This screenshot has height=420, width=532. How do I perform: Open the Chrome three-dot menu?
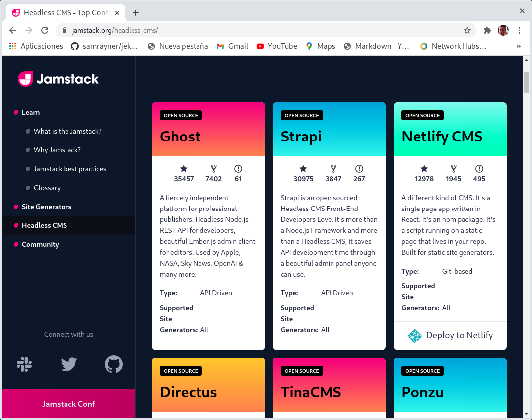pyautogui.click(x=520, y=30)
